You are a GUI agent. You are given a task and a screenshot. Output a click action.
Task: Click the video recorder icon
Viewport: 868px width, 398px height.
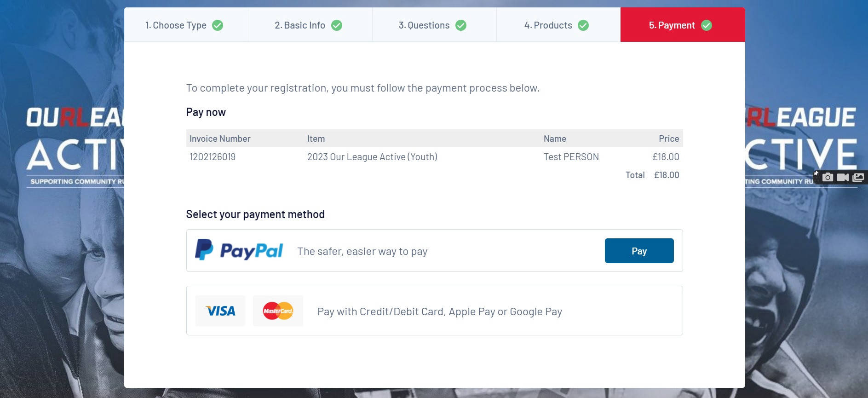(x=843, y=177)
